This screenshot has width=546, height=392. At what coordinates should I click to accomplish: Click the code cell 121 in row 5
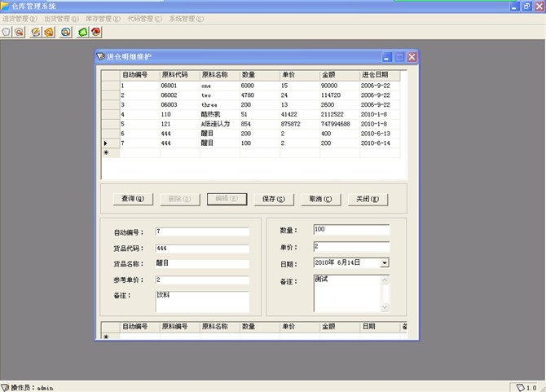pyautogui.click(x=180, y=124)
